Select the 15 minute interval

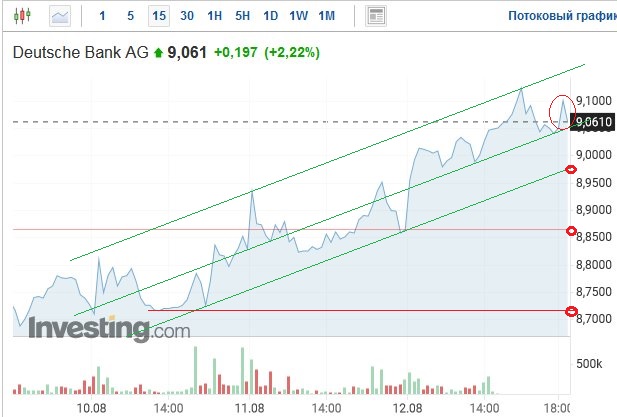point(159,16)
